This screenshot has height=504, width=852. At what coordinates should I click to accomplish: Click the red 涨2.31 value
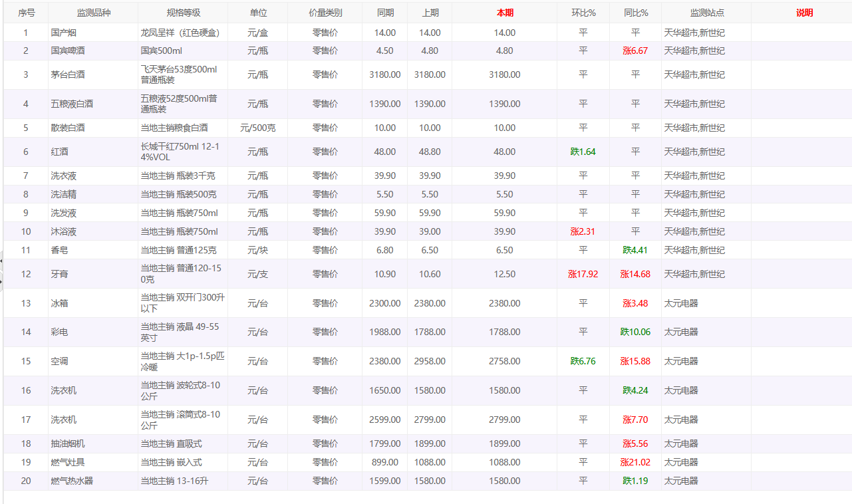tap(583, 231)
